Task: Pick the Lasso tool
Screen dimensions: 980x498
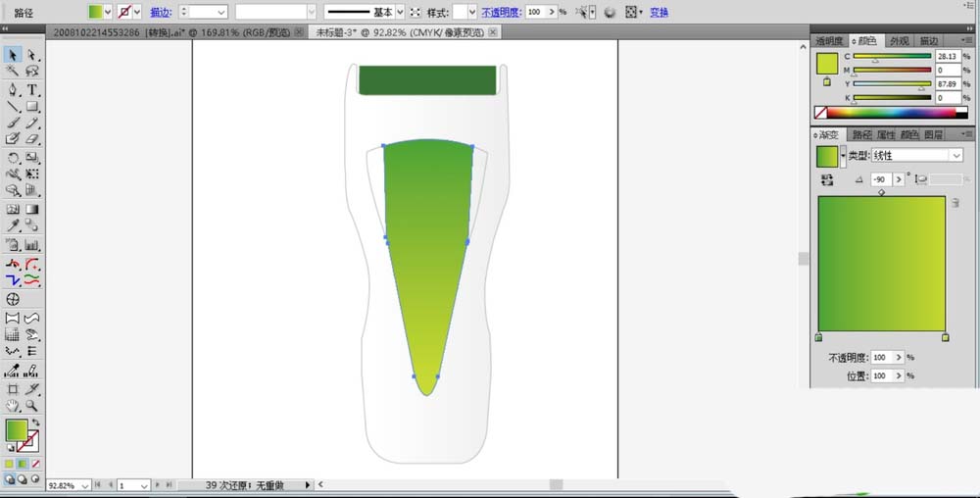Action: tap(32, 72)
